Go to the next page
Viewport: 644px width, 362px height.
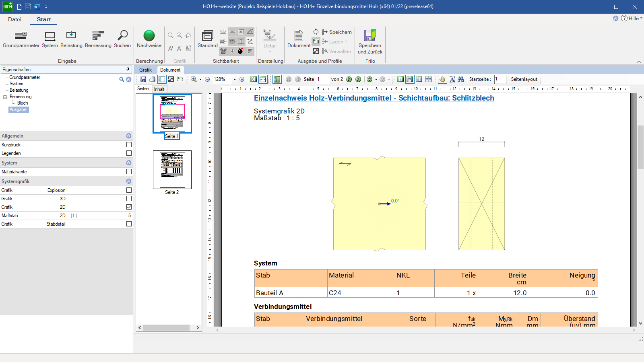349,79
